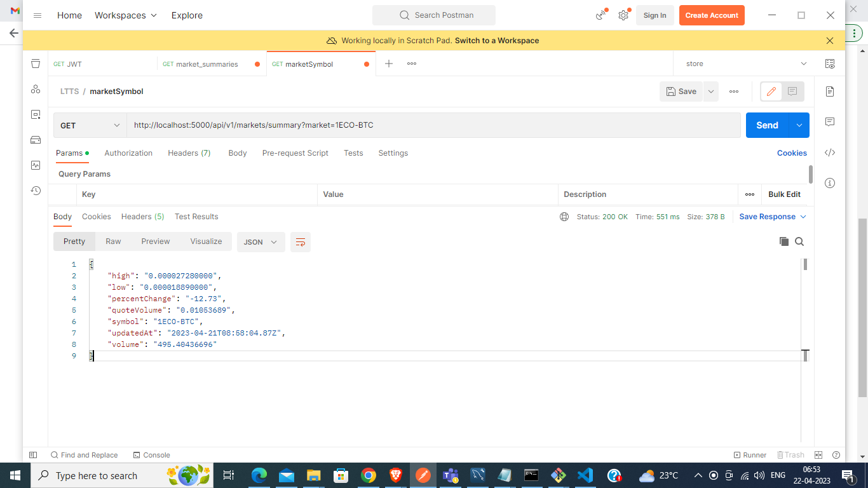Open the Environments sidebar panel
The image size is (868, 488).
coord(35,114)
